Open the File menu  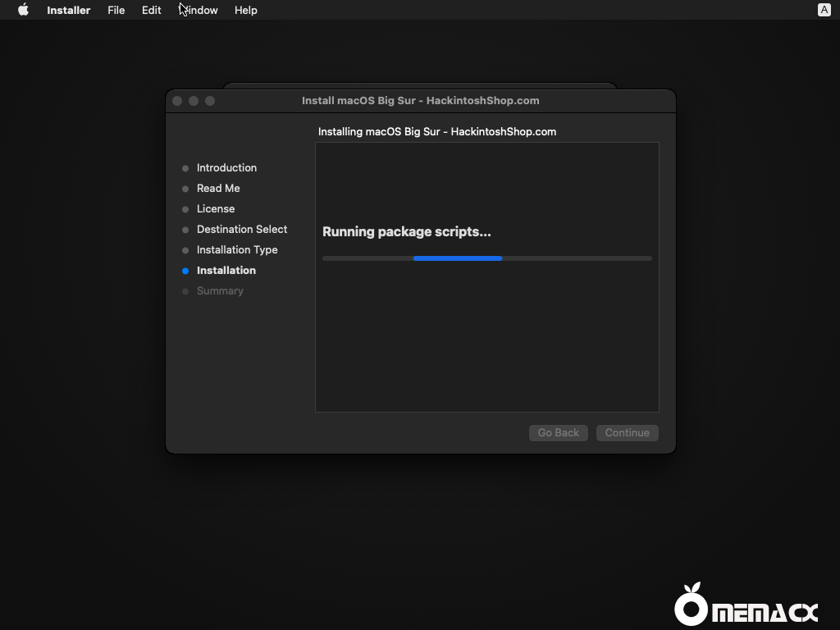pos(116,10)
